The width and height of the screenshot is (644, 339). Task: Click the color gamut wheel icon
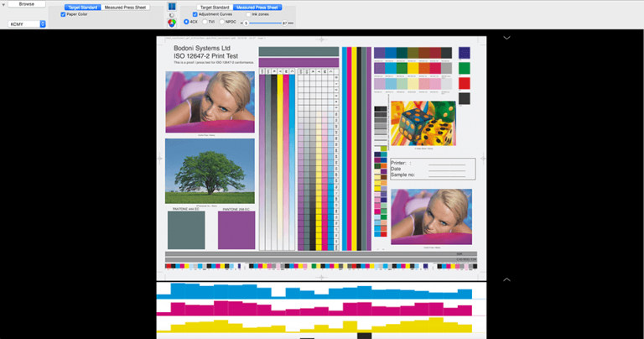173,23
